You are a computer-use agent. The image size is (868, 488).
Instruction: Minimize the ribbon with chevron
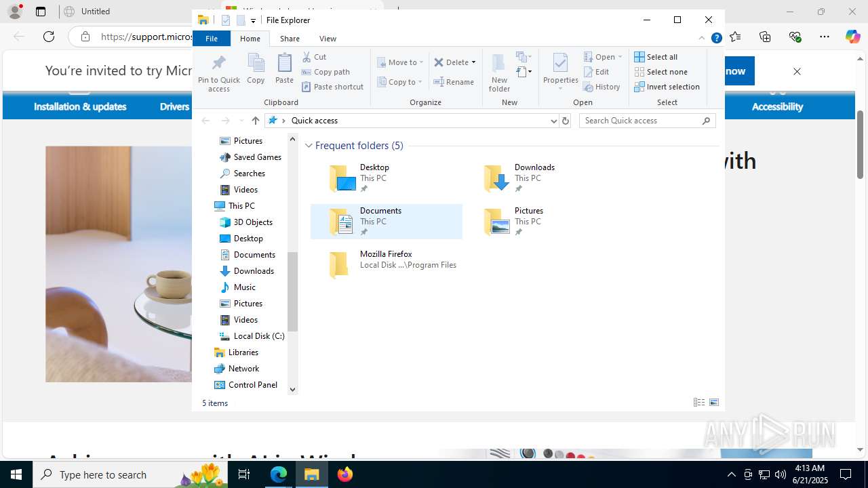pos(701,39)
